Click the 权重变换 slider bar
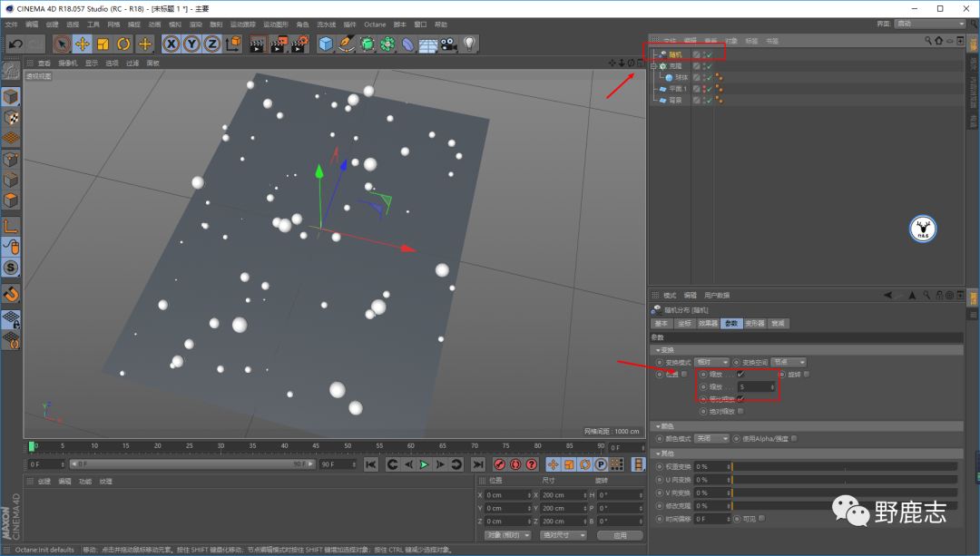Screen dimensions: 980x556 pos(844,466)
